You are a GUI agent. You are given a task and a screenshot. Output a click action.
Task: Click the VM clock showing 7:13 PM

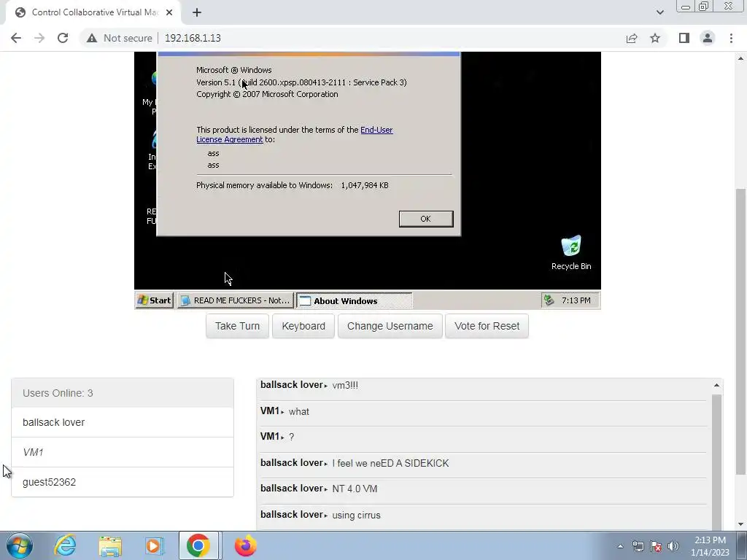pos(576,300)
